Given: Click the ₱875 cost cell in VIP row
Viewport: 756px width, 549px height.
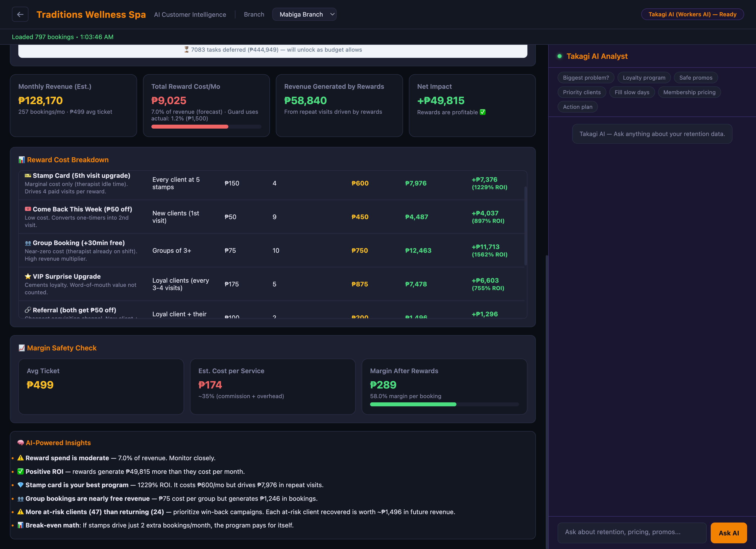Looking at the screenshot, I should click(x=360, y=284).
